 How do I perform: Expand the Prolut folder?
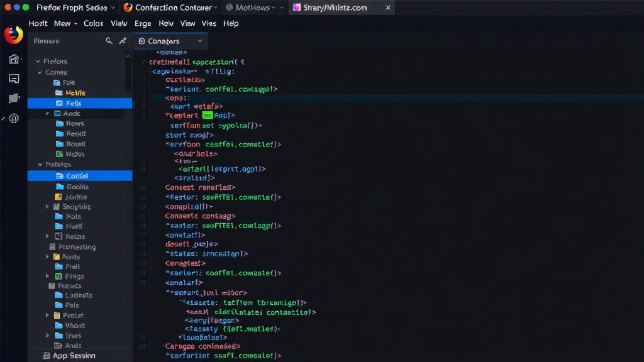[x=47, y=315]
